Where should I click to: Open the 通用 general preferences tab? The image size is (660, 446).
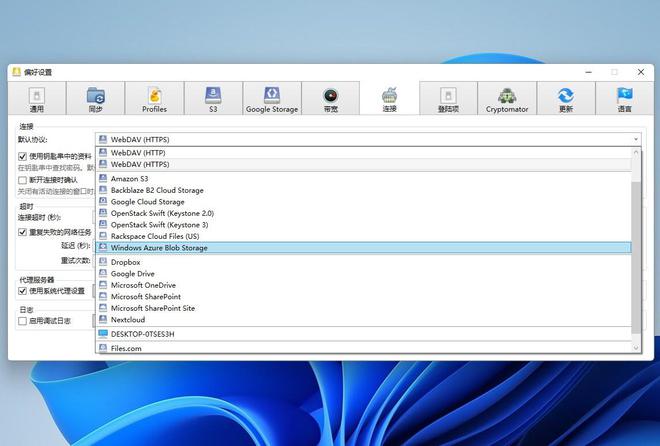point(37,98)
